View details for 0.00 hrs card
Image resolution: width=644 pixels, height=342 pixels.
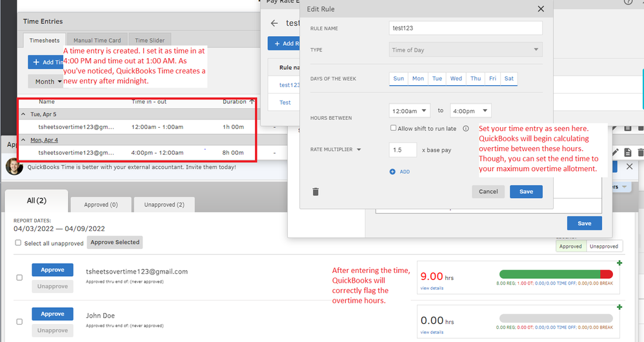(432, 332)
